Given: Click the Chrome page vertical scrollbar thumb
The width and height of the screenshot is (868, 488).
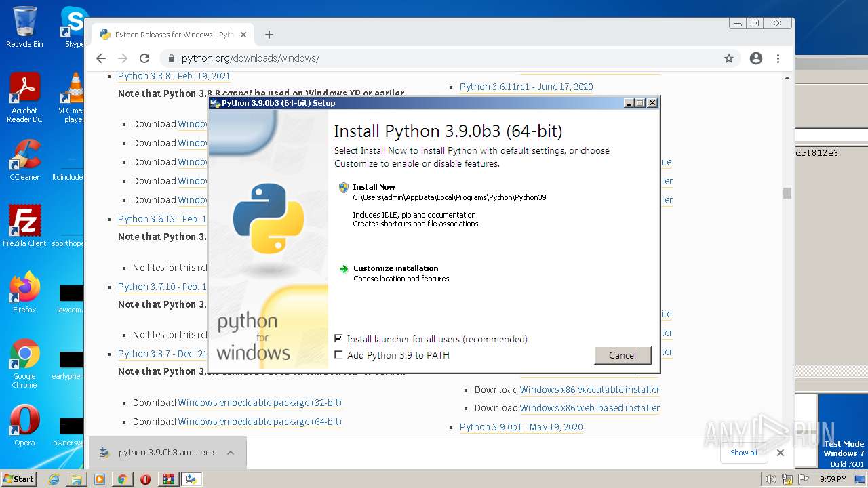Looking at the screenshot, I should (787, 193).
